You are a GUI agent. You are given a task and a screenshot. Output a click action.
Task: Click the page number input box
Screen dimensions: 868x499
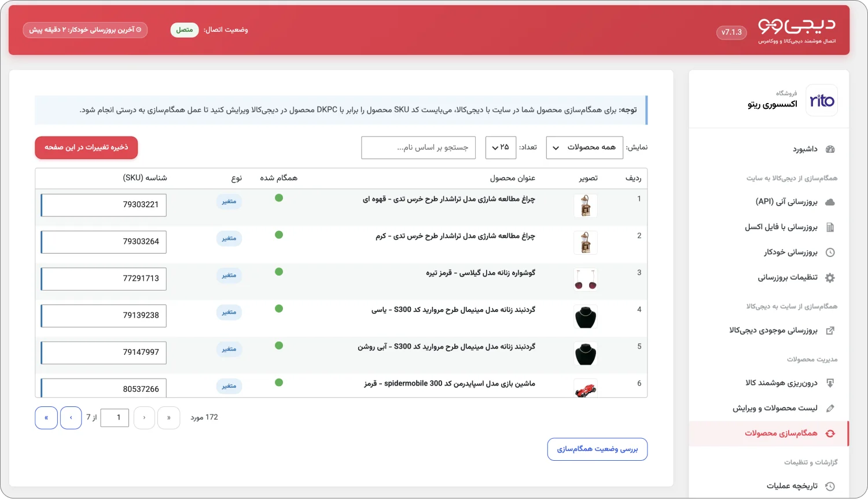[115, 417]
